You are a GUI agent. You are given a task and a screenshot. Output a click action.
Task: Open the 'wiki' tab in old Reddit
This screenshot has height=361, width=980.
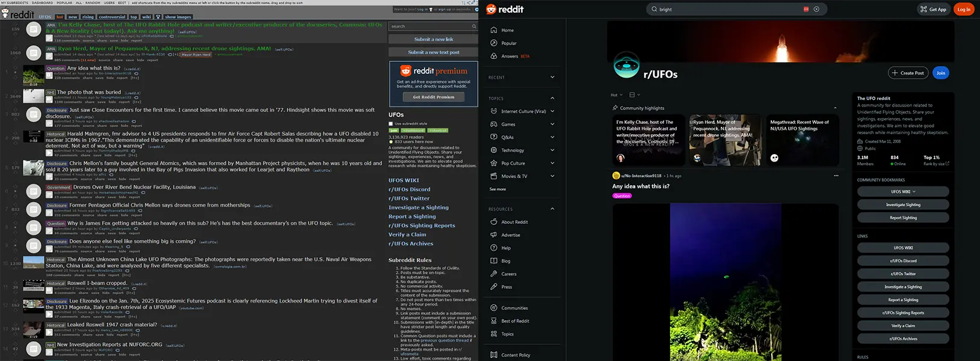point(146,17)
